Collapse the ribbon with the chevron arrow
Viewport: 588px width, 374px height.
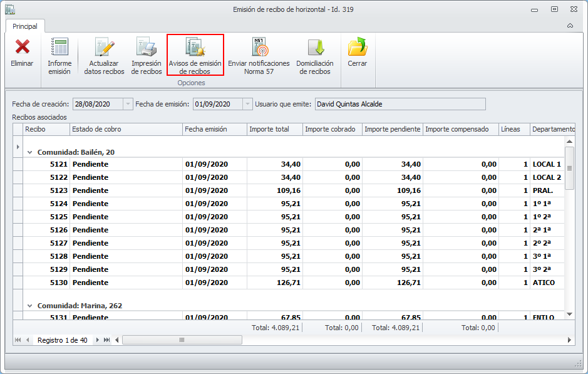pos(570,26)
